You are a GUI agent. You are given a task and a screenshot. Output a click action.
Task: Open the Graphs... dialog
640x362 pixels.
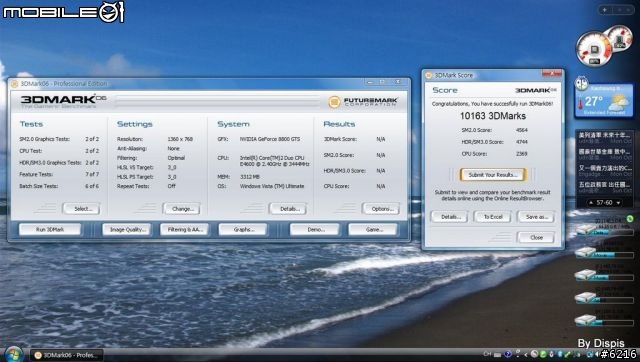click(x=243, y=229)
